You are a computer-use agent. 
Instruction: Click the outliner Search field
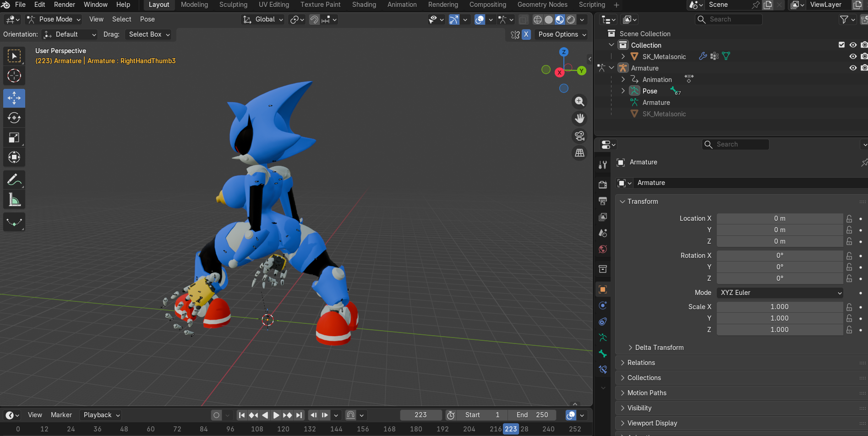(729, 19)
